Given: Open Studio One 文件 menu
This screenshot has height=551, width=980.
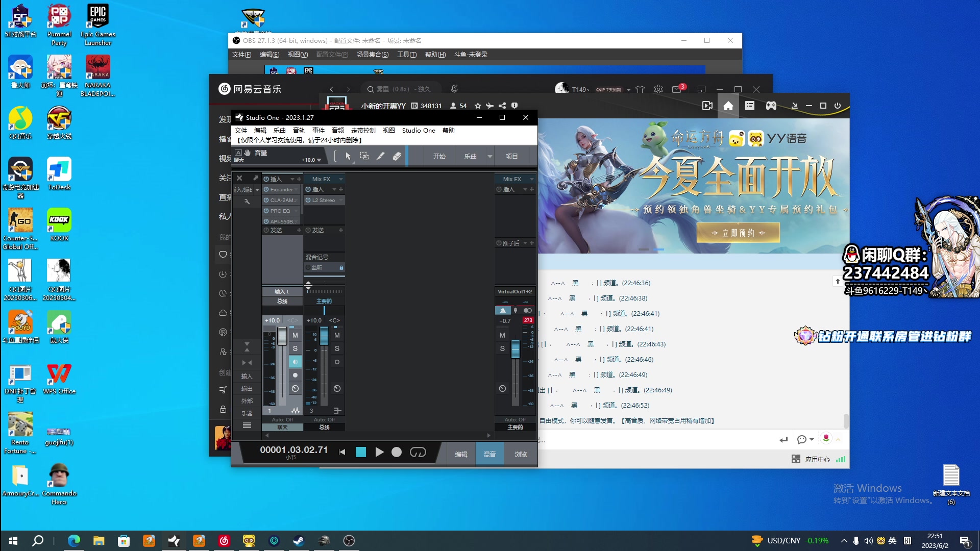Looking at the screenshot, I should point(241,131).
